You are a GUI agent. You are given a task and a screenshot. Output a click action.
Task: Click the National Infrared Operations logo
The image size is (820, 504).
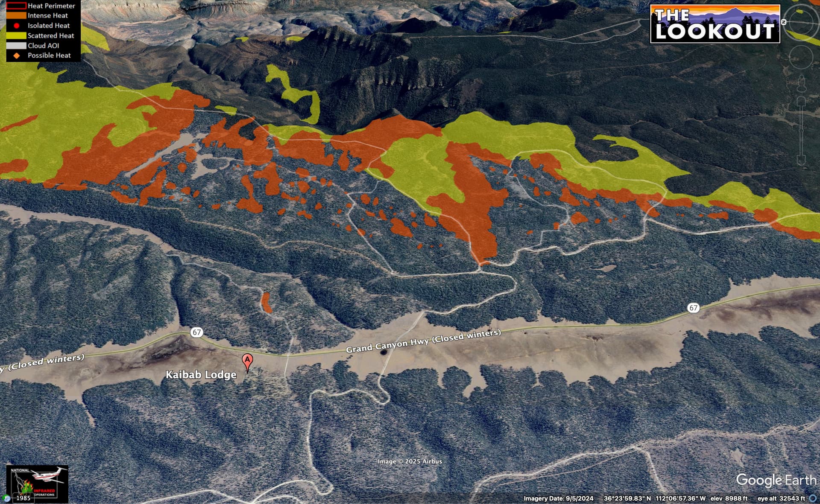coord(37,484)
